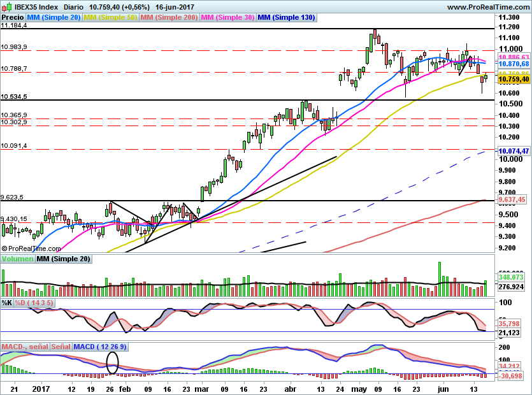
Task: Click the IBEX35 Index title text
Action: click(x=36, y=7)
